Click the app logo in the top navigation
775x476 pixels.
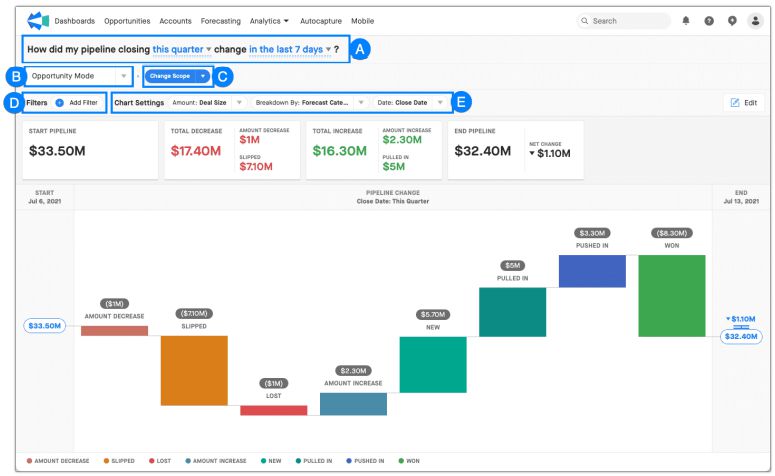tap(38, 21)
